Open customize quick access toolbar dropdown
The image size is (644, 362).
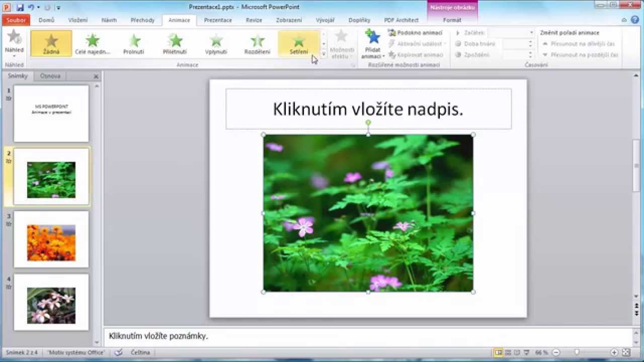[x=58, y=8]
